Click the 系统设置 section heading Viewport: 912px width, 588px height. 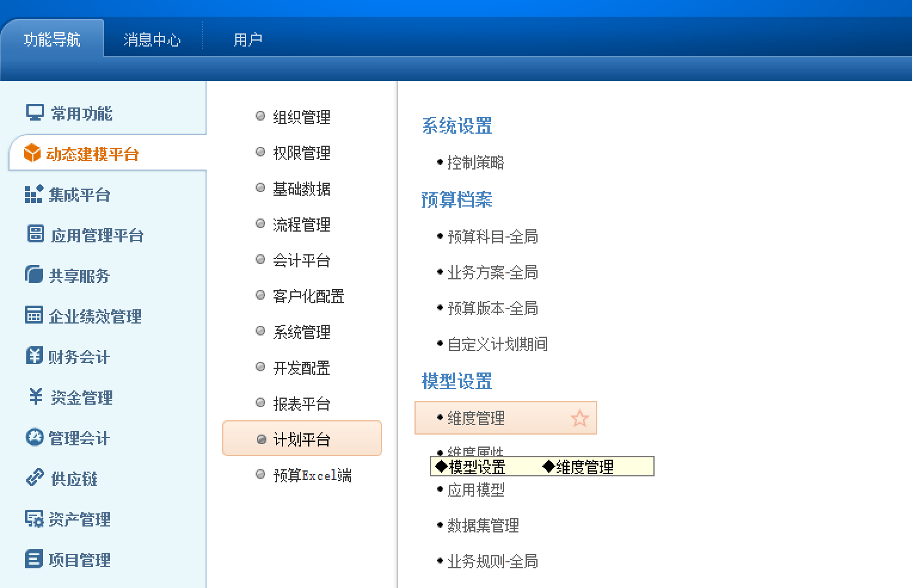coord(457,126)
